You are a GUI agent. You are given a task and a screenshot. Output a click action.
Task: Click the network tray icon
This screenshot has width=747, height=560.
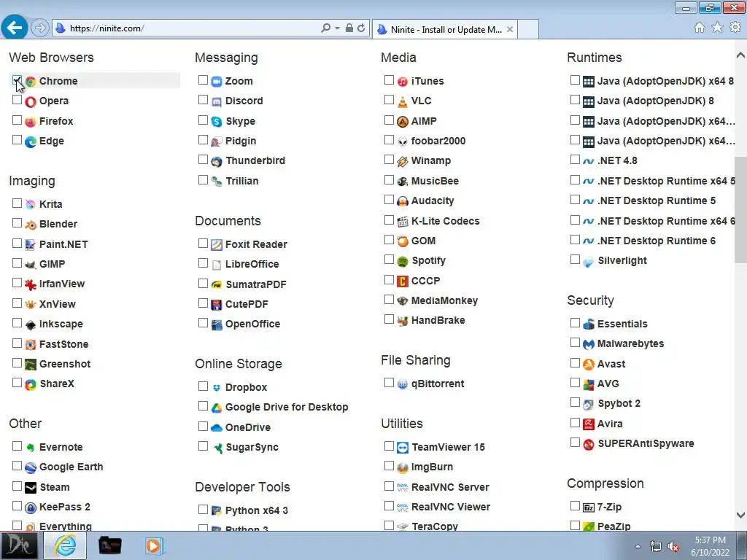pos(656,547)
